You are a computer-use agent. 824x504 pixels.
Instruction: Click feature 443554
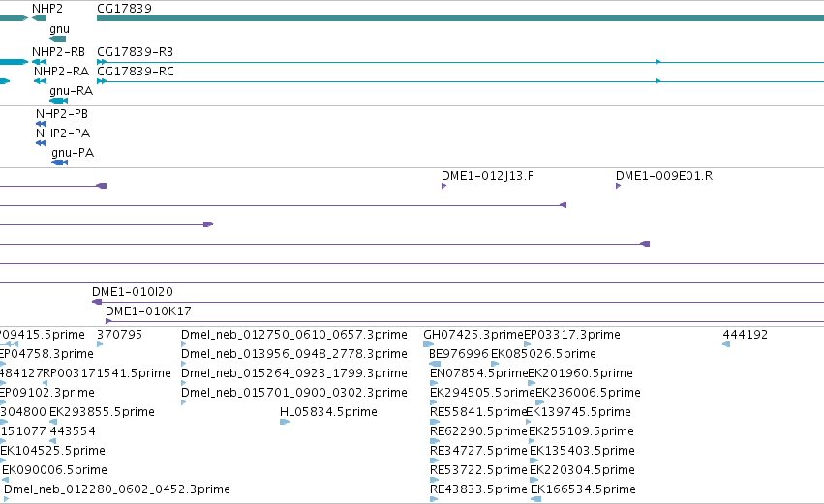click(x=73, y=431)
